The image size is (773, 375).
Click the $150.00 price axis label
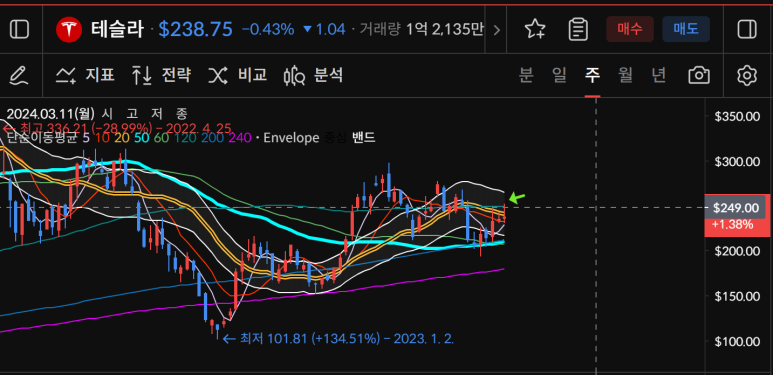pos(737,296)
